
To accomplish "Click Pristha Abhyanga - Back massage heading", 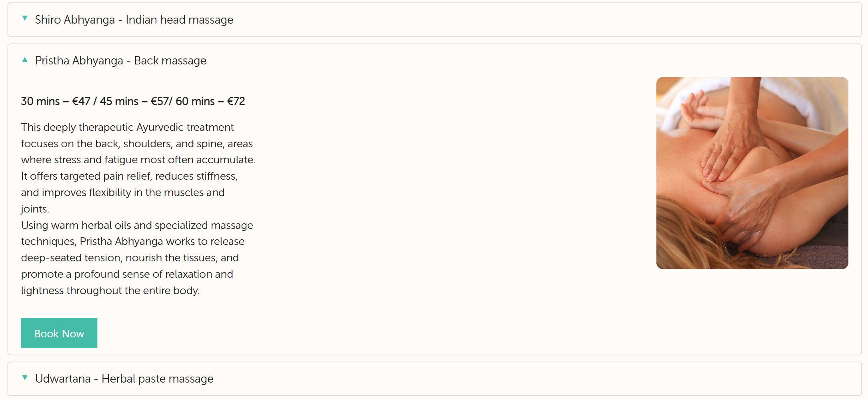I will [120, 60].
